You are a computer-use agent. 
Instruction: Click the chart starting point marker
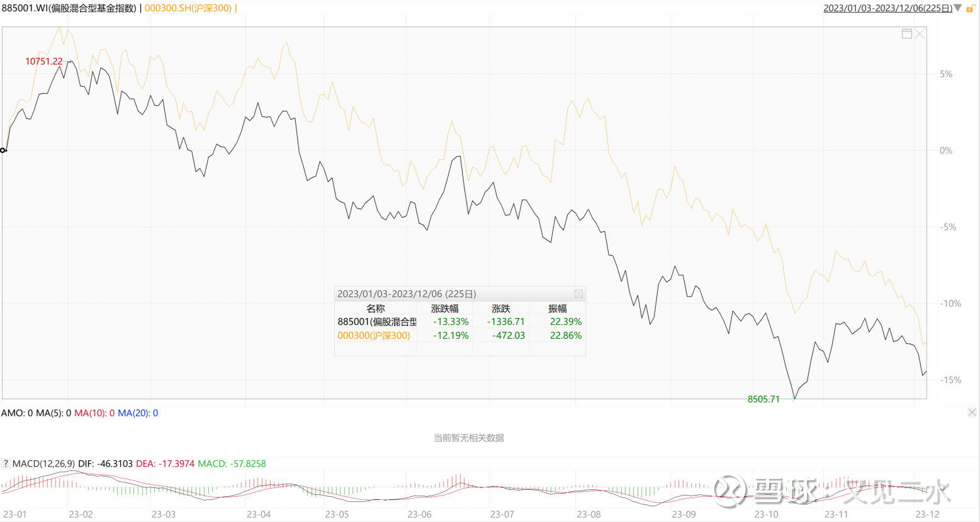click(x=3, y=150)
